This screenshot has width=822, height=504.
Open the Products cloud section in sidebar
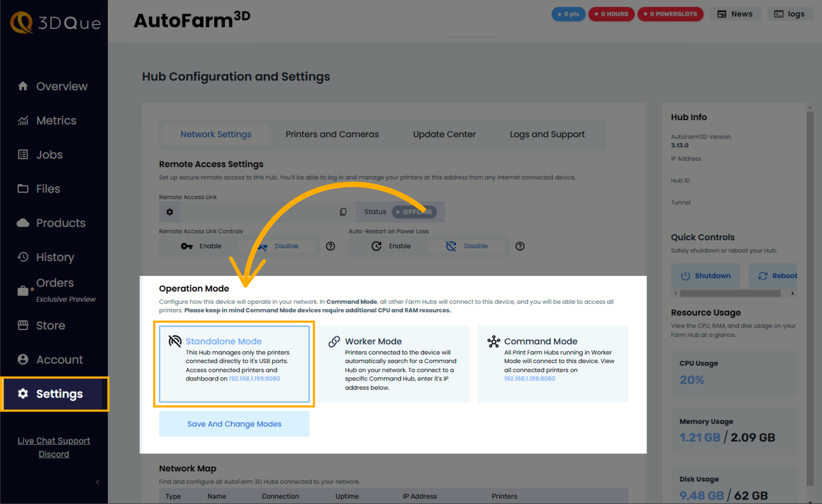pos(60,223)
